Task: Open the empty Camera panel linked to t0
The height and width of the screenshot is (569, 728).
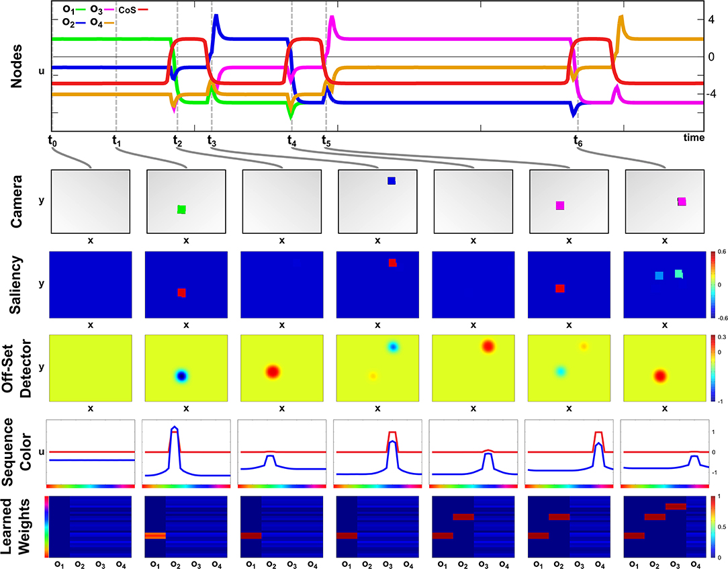Action: point(91,202)
